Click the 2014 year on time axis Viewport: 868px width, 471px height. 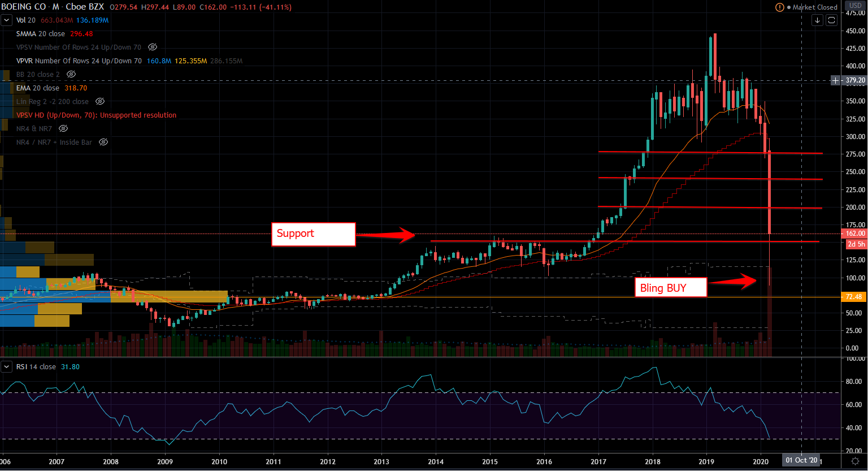pyautogui.click(x=436, y=461)
